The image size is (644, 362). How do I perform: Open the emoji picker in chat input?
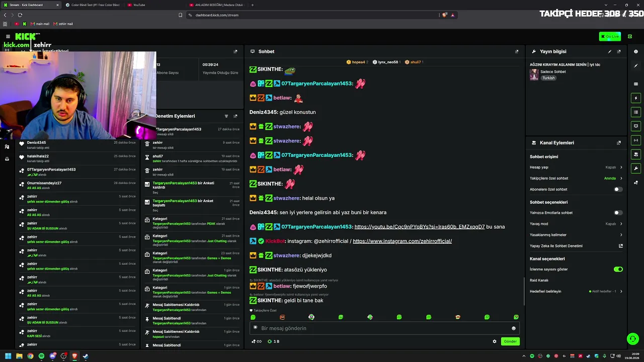(513, 328)
